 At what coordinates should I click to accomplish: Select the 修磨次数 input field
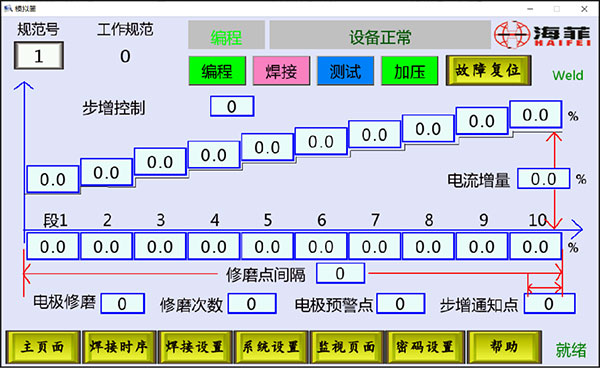click(x=252, y=304)
